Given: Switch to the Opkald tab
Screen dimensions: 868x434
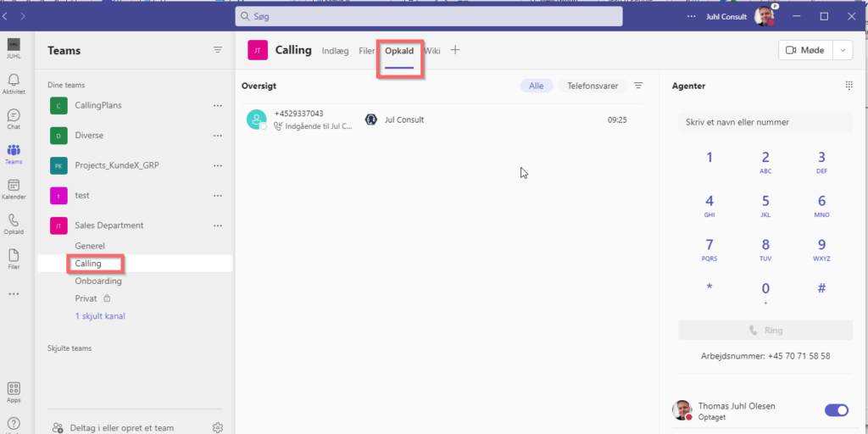Looking at the screenshot, I should click(x=399, y=51).
